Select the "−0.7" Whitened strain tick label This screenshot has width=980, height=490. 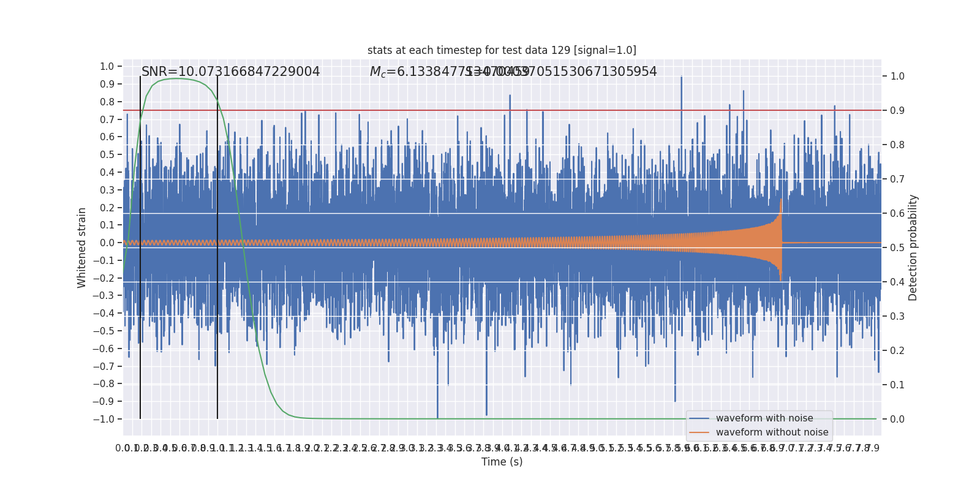(x=104, y=366)
